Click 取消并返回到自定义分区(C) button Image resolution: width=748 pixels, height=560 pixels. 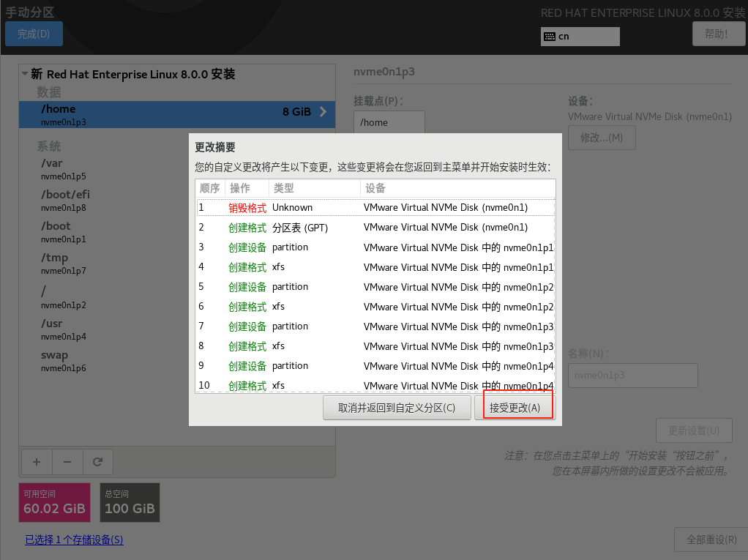pyautogui.click(x=397, y=408)
